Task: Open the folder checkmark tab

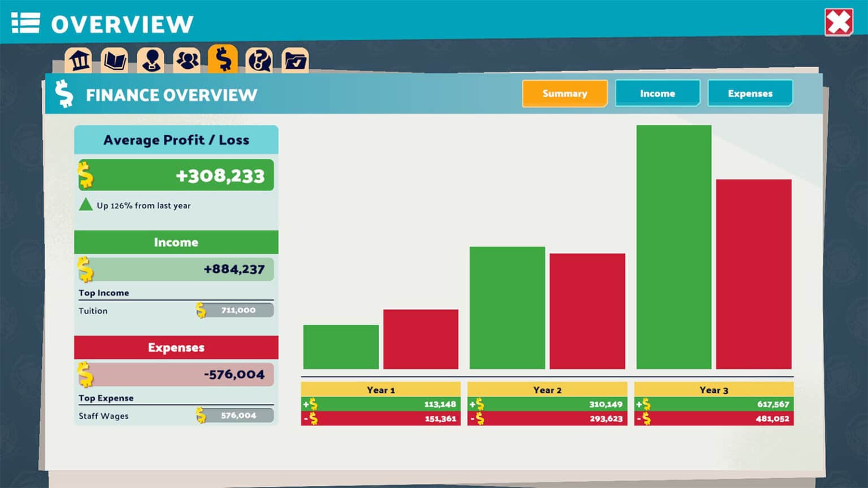Action: pyautogui.click(x=295, y=60)
